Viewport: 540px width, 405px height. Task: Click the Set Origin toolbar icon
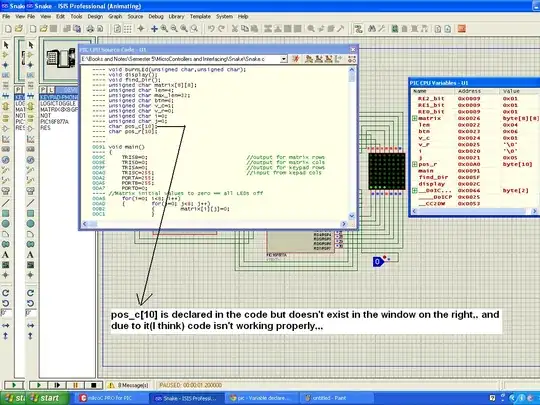click(x=141, y=29)
